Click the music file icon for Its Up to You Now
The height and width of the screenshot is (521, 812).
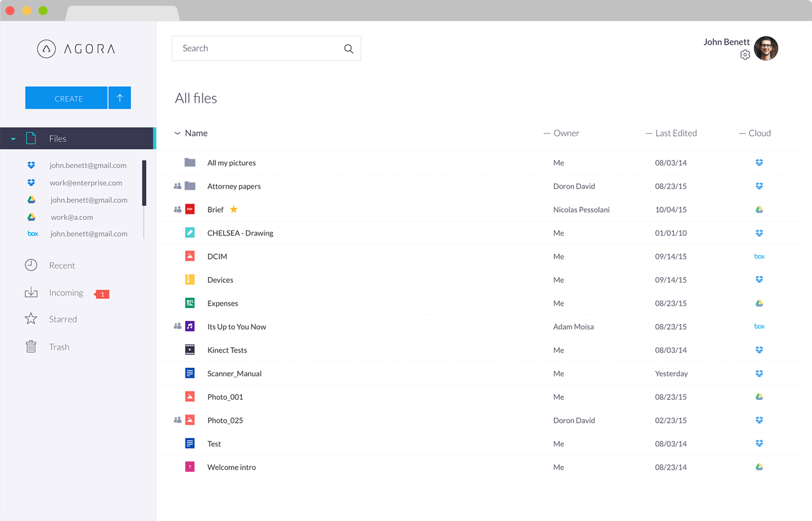190,326
